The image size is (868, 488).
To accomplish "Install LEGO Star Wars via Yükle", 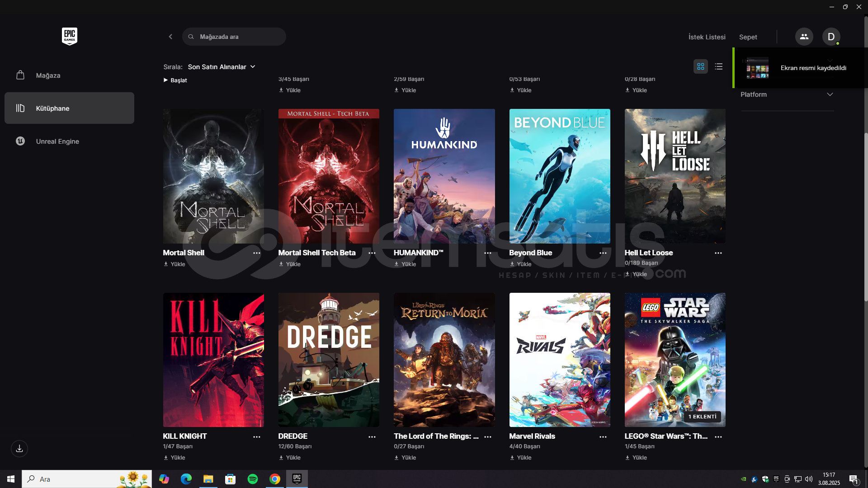I will click(637, 458).
